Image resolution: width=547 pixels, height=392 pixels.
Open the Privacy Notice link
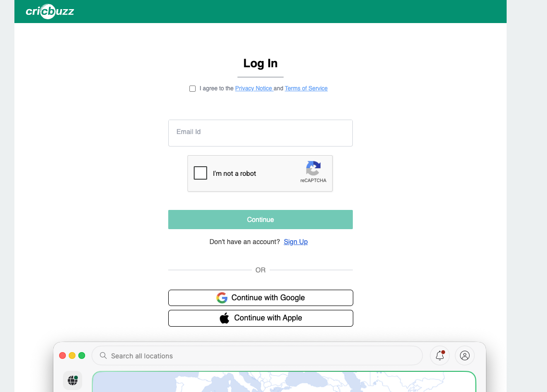254,88
